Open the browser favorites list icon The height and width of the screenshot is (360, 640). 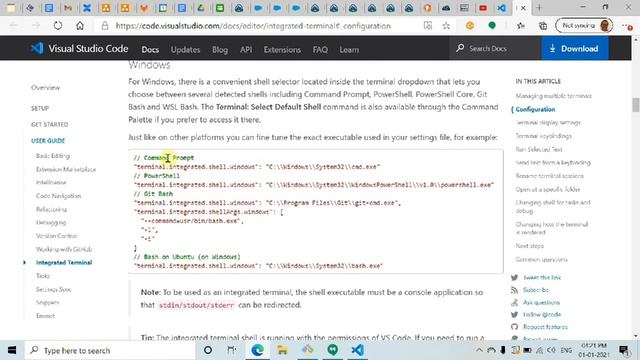[x=521, y=26]
